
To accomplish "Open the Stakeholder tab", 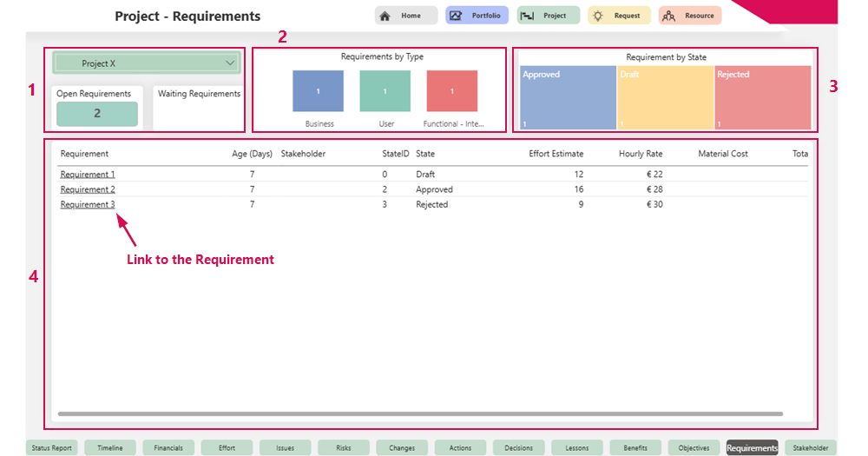I will tap(811, 447).
